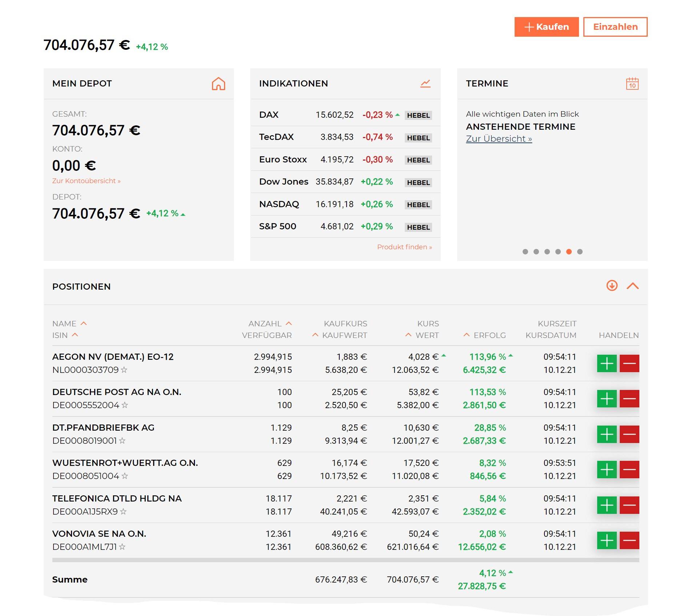Collapse the Positionen panel
Image resolution: width=691 pixels, height=616 pixels.
[633, 286]
